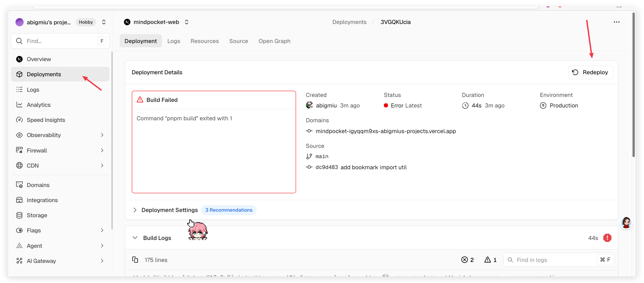Open Integrations in the sidebar

(42, 200)
